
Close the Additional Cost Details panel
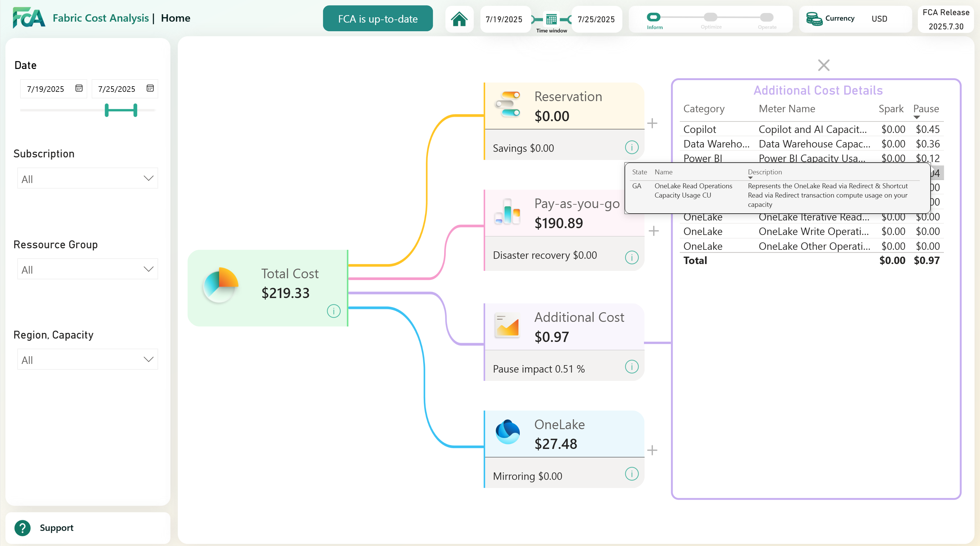[824, 65]
